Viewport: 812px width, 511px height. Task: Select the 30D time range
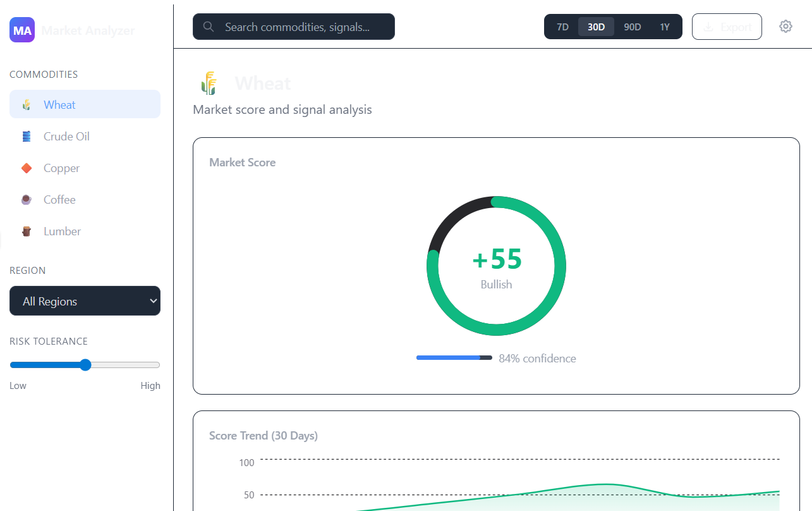click(x=596, y=27)
